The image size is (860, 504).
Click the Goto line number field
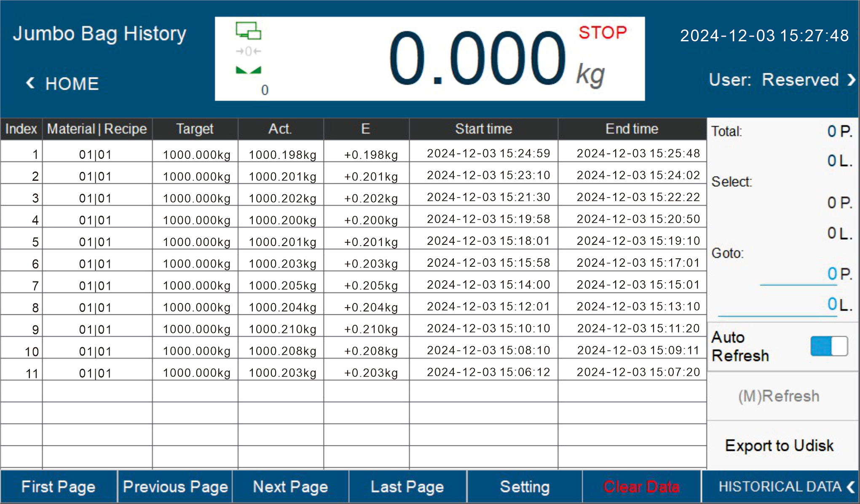click(x=777, y=305)
